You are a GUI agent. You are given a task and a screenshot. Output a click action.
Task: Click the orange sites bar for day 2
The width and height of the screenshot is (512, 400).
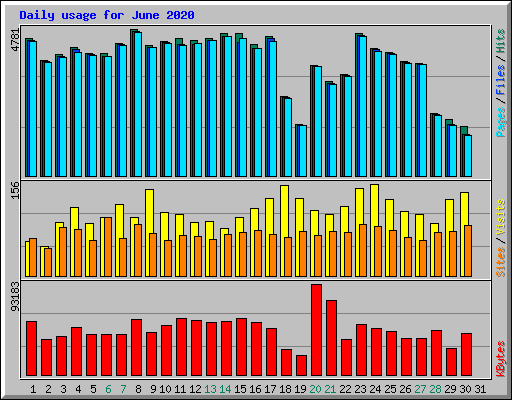[x=48, y=262]
